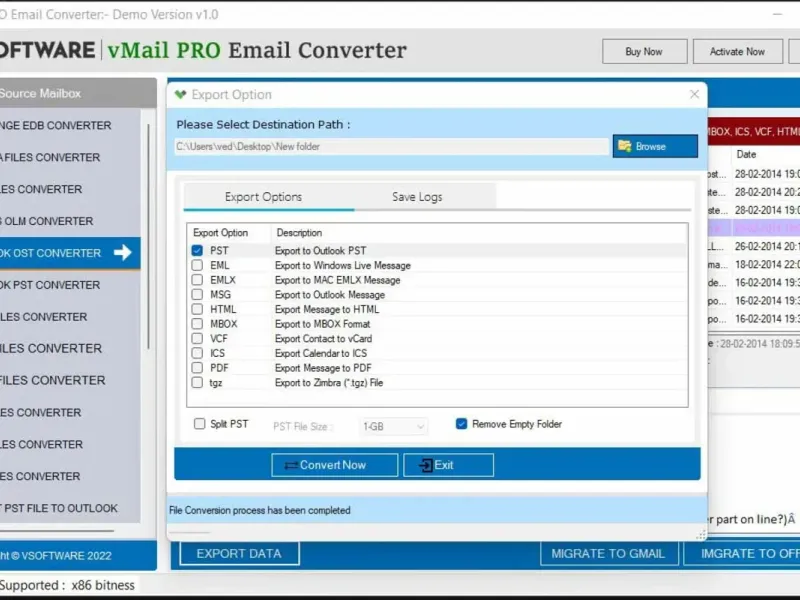
Task: Click the Buy Now button
Action: (644, 52)
